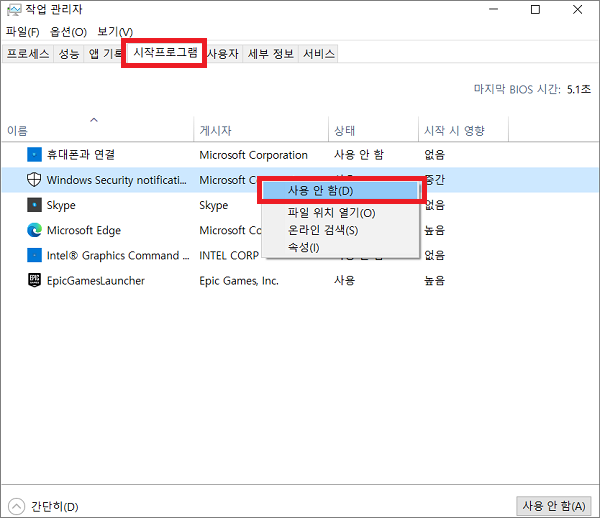
Task: Click the EpicGamesLauncher icon
Action: point(34,281)
